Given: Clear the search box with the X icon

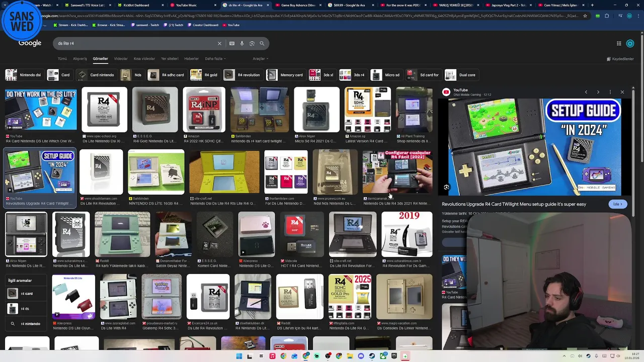Looking at the screenshot, I should click(x=219, y=43).
